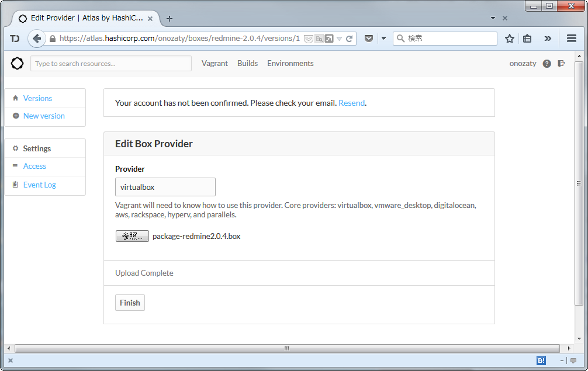The width and height of the screenshot is (588, 371).
Task: Open New version in the sidebar
Action: click(x=44, y=116)
